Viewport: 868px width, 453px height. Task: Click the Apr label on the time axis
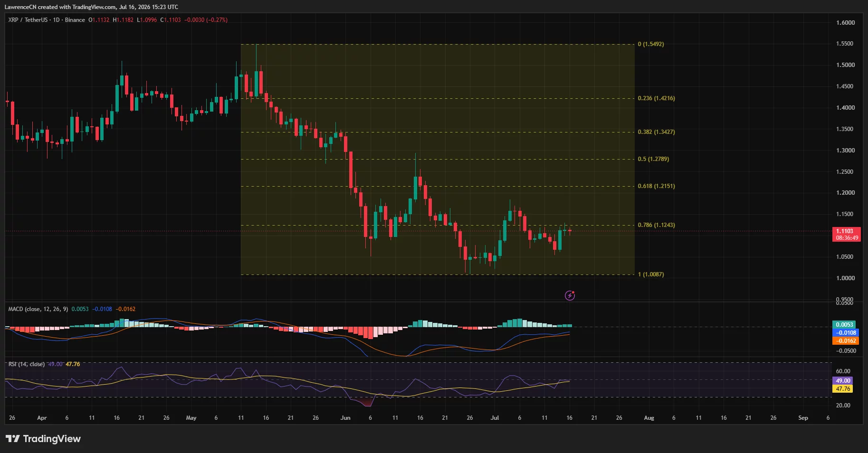pos(42,418)
